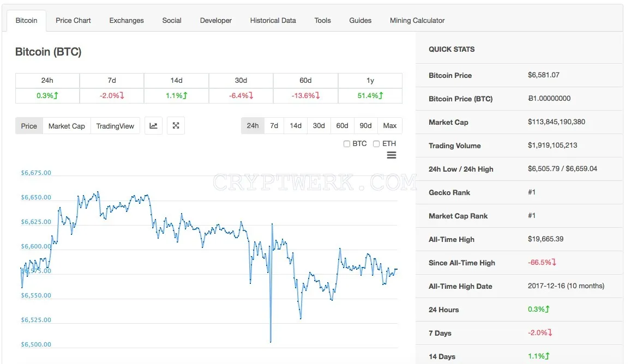Show the Market Cap chart
The height and width of the screenshot is (364, 631).
tap(67, 126)
